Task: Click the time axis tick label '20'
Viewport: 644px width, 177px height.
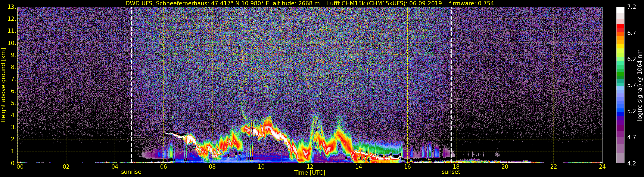Action: tap(505, 167)
